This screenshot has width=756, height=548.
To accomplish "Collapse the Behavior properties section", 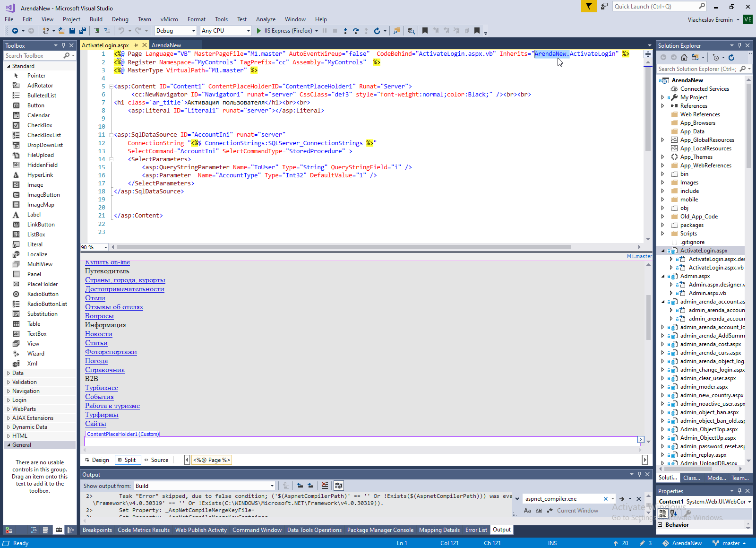I will coord(660,525).
